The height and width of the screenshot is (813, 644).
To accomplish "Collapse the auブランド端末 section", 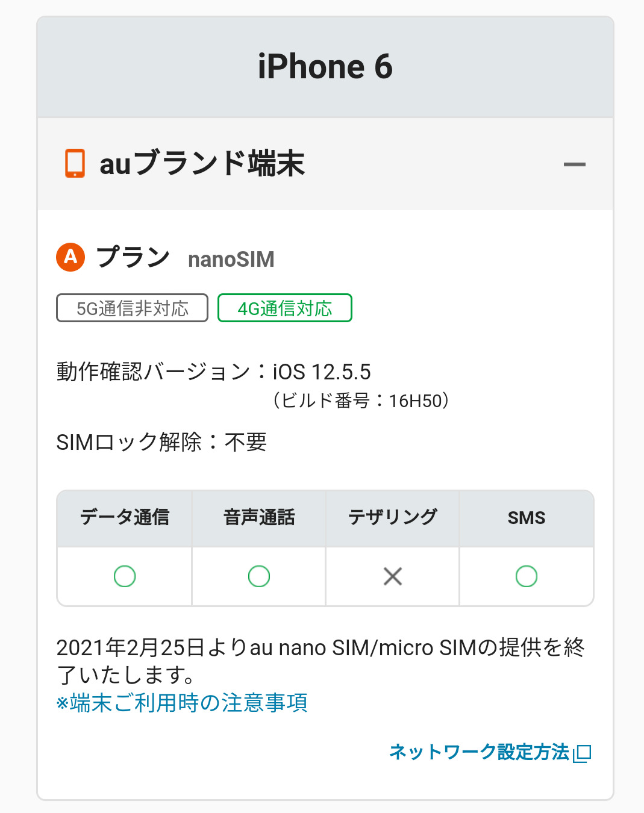I will pos(574,164).
